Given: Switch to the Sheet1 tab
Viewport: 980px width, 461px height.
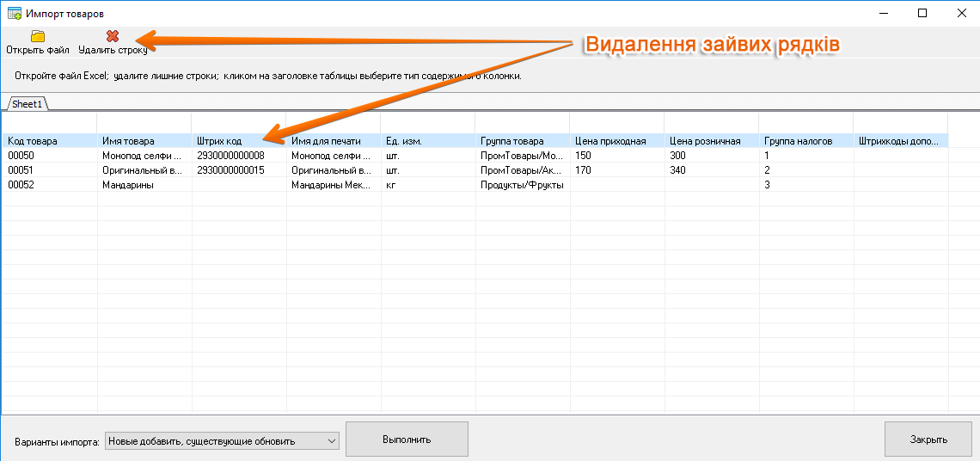Looking at the screenshot, I should click(x=28, y=104).
